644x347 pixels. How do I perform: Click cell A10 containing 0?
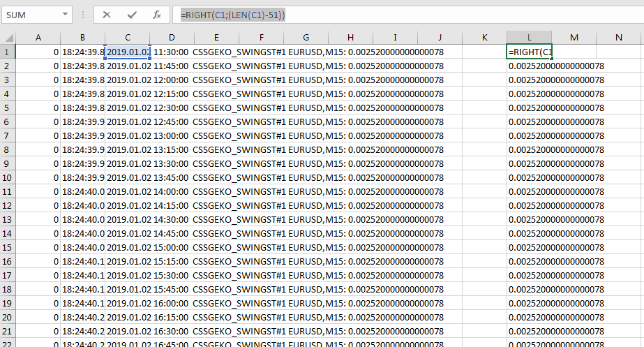(38, 177)
